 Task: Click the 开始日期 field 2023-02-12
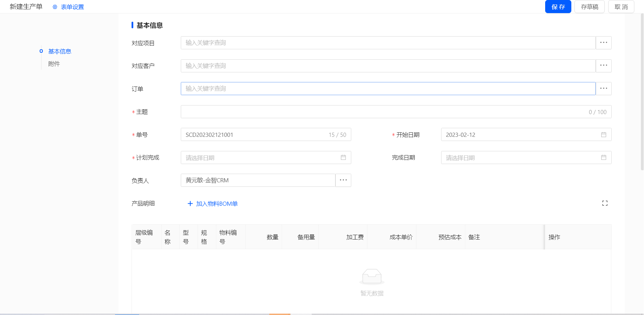point(526,134)
